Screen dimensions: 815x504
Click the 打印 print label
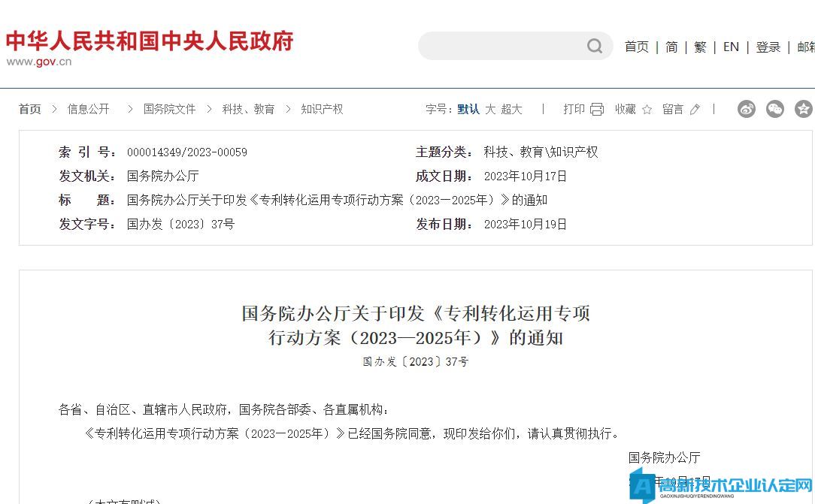pos(574,109)
